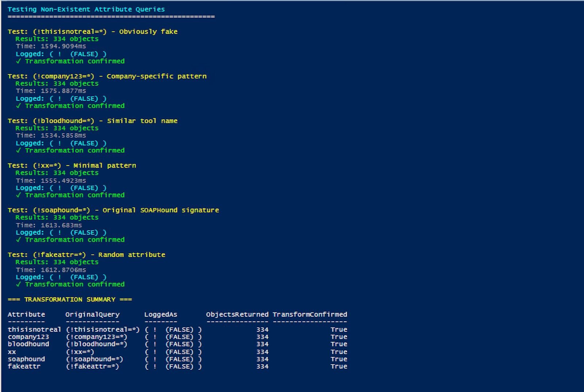The image size is (584, 392).
Task: Click the bloodhound entry in summary table
Action: pos(28,344)
